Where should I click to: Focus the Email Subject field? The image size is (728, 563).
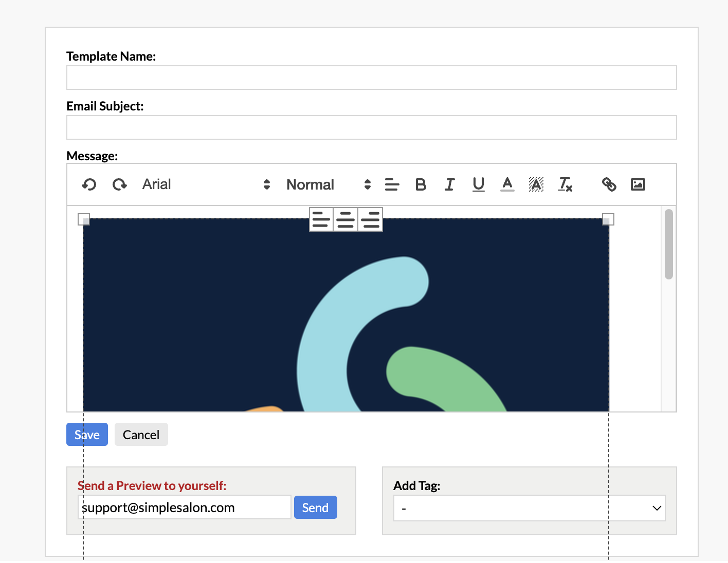click(x=372, y=127)
